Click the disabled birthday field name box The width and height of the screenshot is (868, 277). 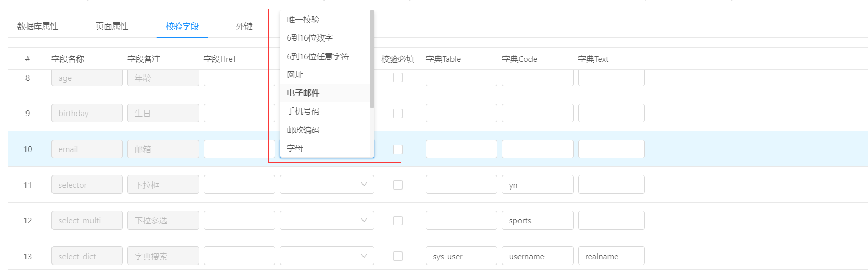click(87, 113)
